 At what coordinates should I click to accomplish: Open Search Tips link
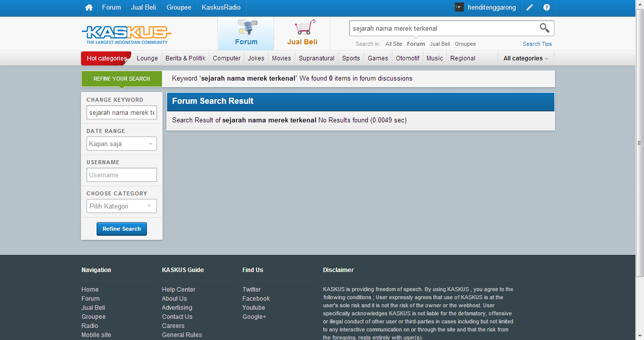537,44
